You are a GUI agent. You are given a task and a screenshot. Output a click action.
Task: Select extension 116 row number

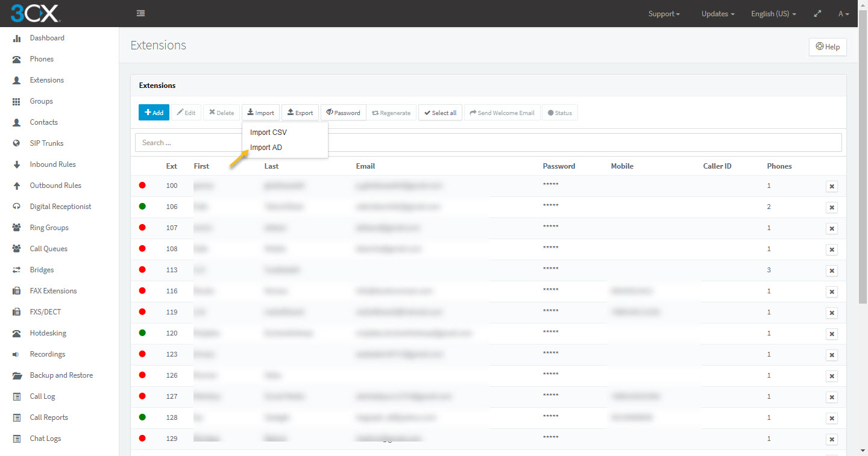point(172,291)
